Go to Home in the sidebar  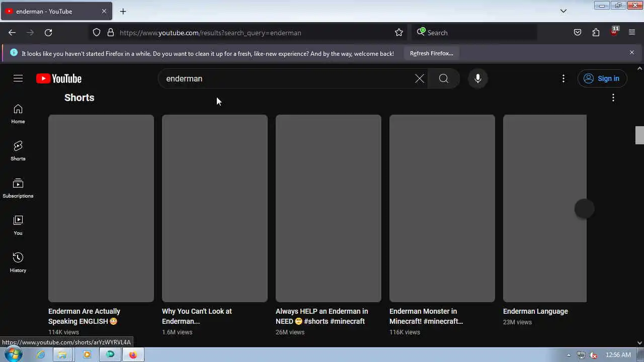click(x=18, y=114)
